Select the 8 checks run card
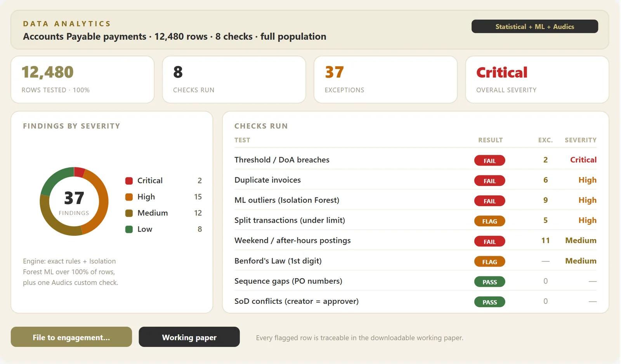Image resolution: width=621 pixels, height=364 pixels. pos(234,80)
